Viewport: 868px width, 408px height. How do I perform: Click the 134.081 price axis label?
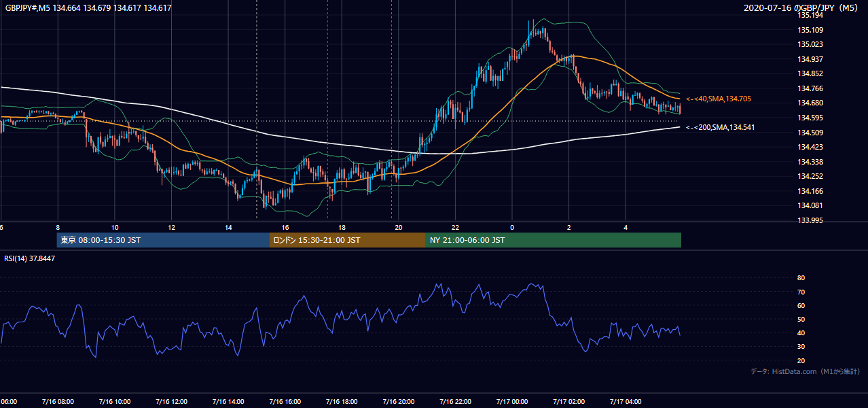(x=810, y=206)
